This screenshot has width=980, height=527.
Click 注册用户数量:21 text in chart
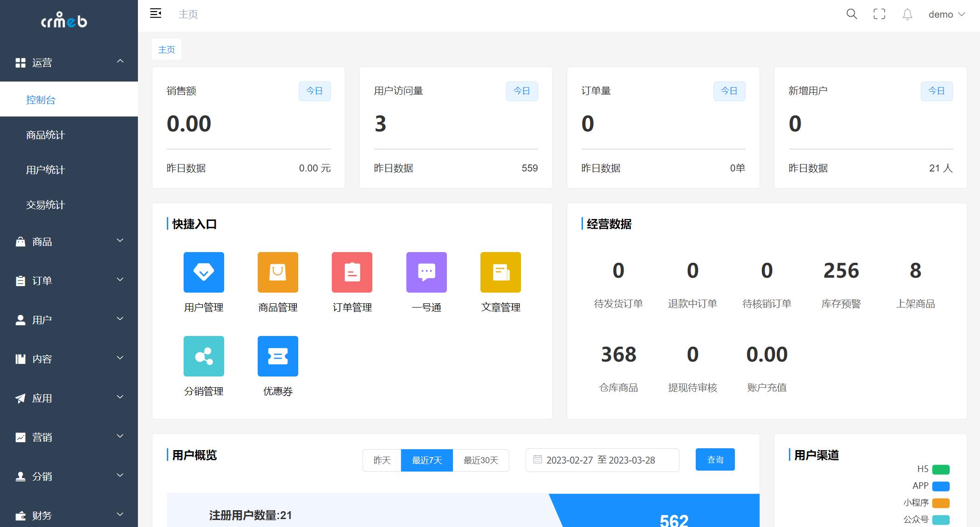(251, 515)
